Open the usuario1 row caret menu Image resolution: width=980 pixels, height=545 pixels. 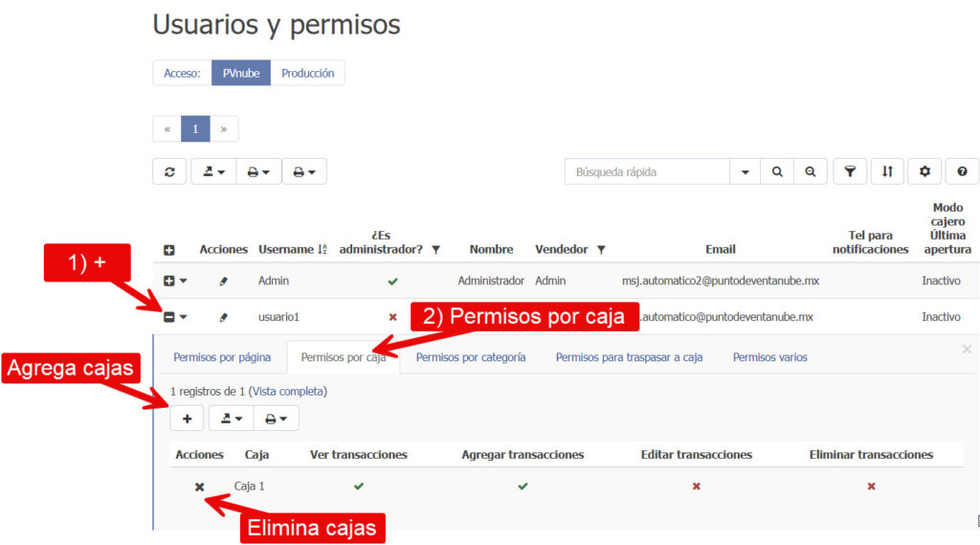tap(183, 317)
